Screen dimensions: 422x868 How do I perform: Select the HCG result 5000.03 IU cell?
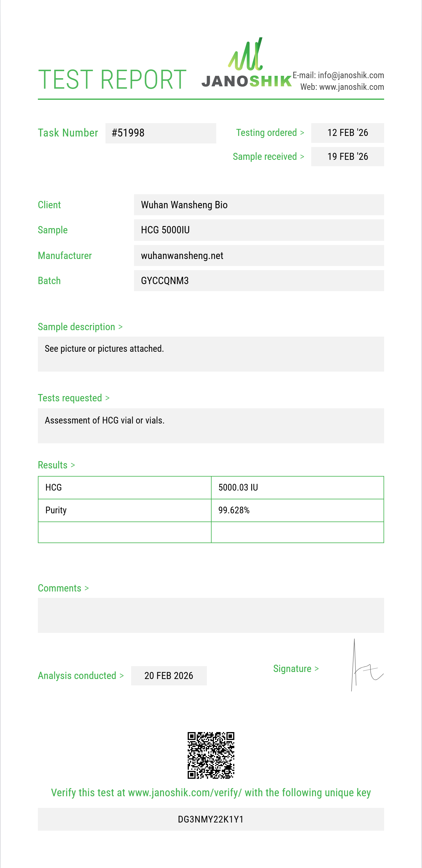[x=297, y=488]
